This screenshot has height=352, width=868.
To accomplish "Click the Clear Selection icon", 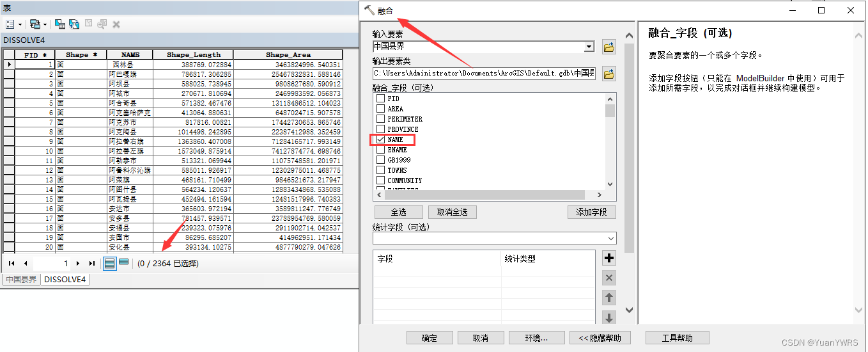I will click(x=88, y=24).
